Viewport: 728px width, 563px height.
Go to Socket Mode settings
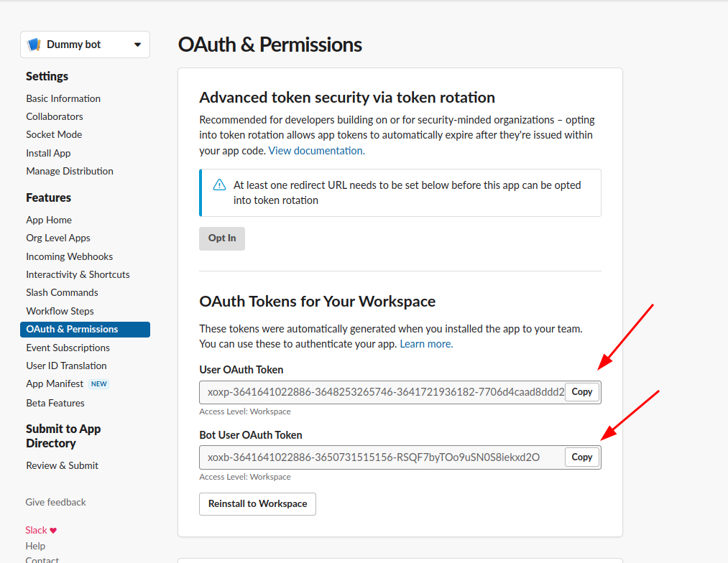click(x=54, y=134)
